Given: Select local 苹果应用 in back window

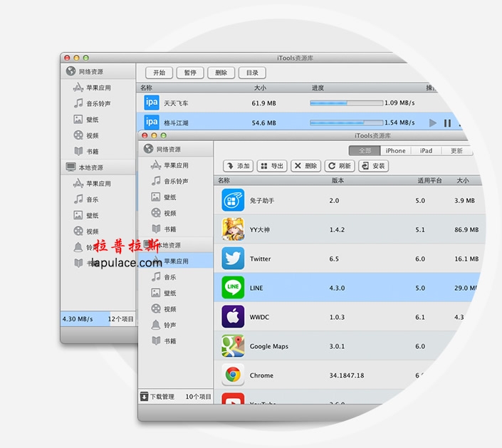Looking at the screenshot, I should [x=98, y=184].
